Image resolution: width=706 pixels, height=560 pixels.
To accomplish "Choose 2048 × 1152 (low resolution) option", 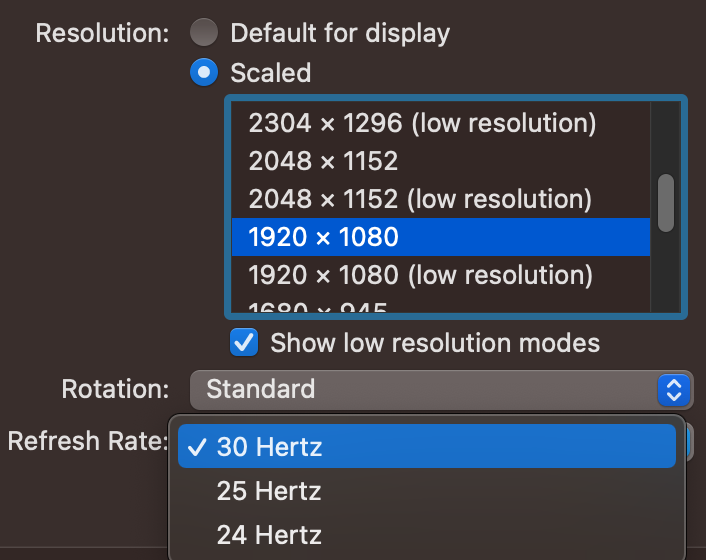I will [420, 199].
